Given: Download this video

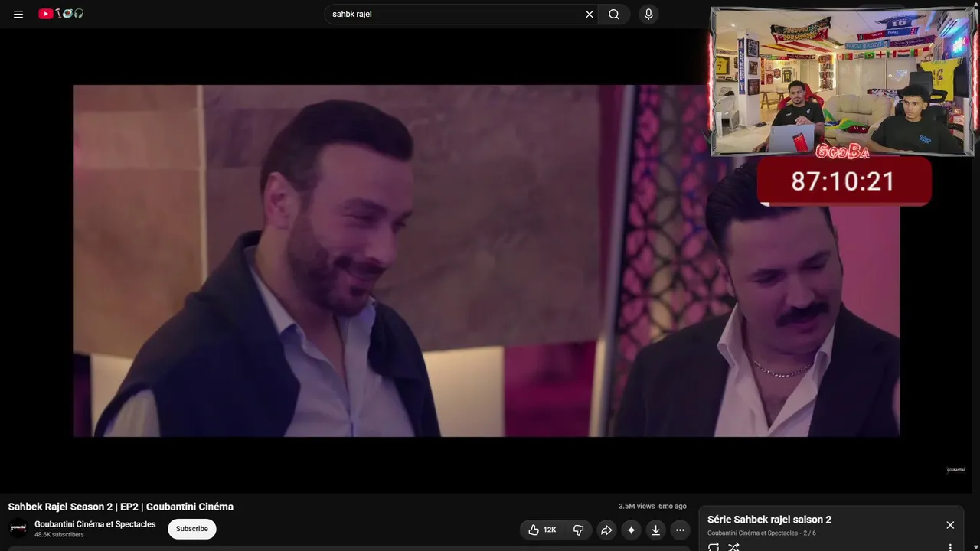Looking at the screenshot, I should click(655, 530).
